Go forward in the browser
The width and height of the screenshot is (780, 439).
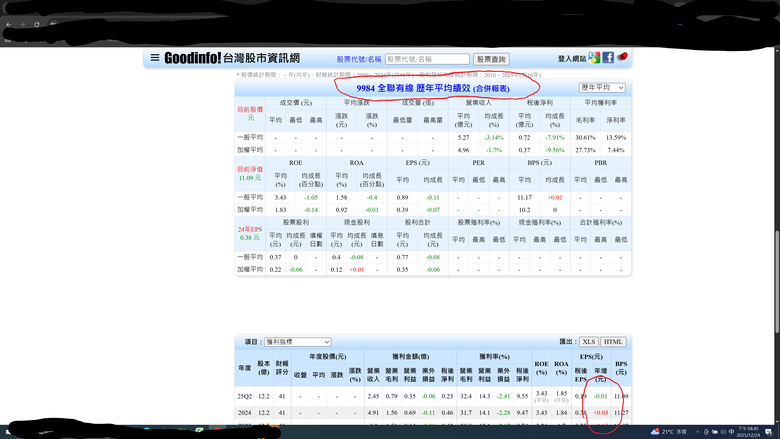point(22,24)
